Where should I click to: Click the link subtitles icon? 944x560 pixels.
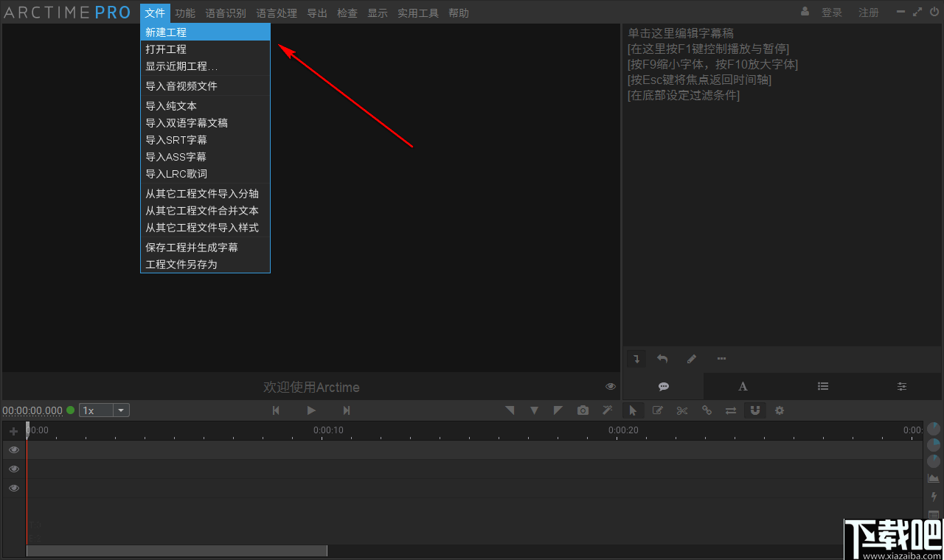coord(707,410)
